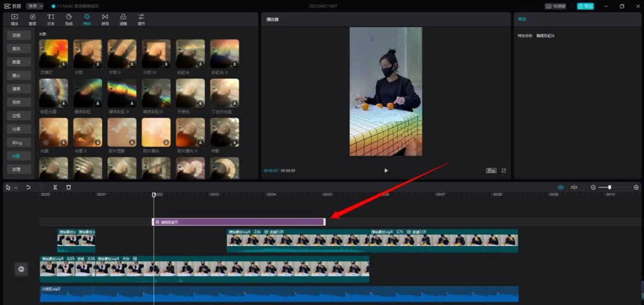The image size is (644, 305).
Task: Click the fullscreen preview icon
Action: [504, 170]
